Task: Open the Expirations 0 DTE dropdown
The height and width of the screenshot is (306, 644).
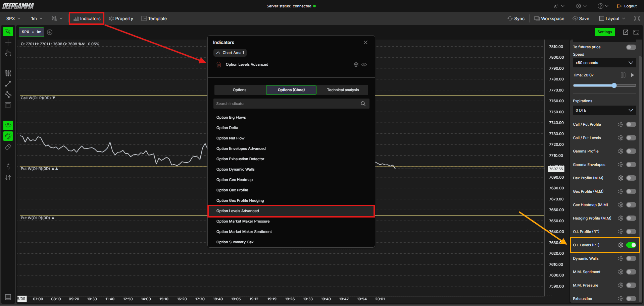Action: coord(604,110)
